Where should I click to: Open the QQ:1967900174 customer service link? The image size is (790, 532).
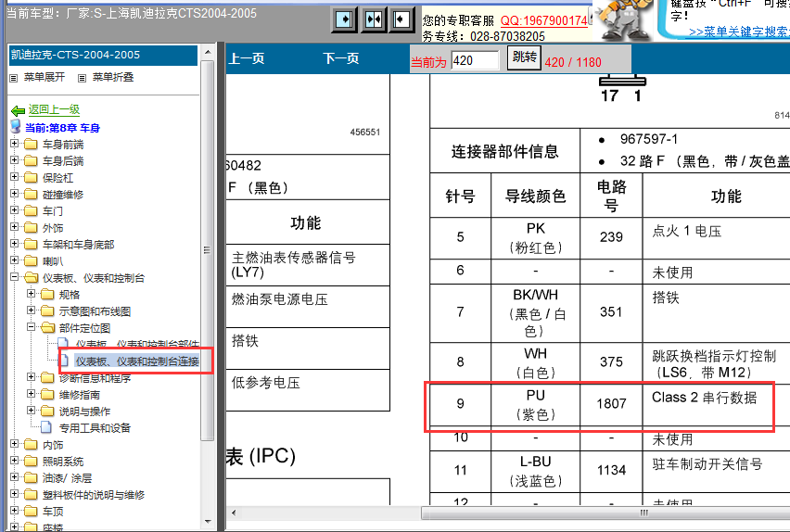coord(543,20)
